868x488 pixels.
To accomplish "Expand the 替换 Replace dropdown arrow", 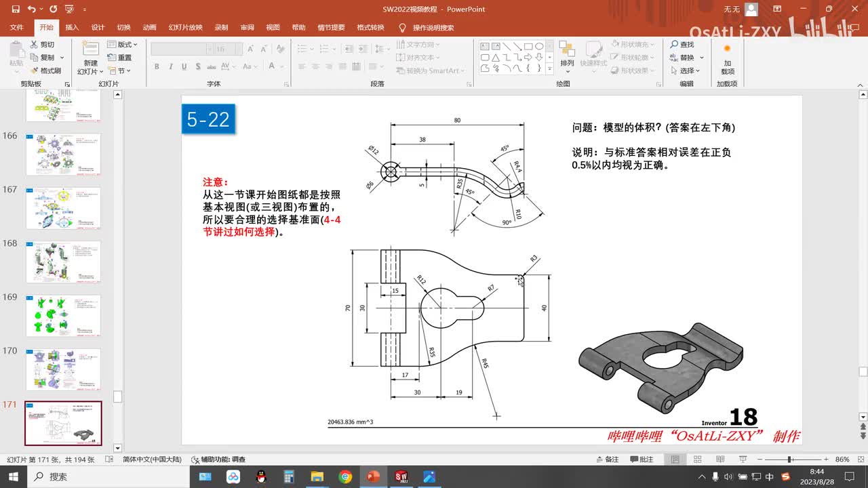I will click(702, 58).
